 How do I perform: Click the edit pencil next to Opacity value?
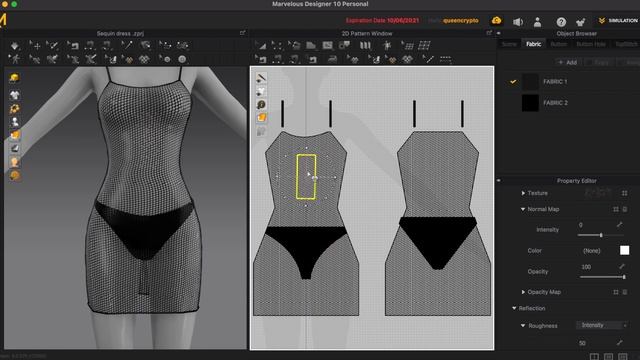tap(622, 267)
